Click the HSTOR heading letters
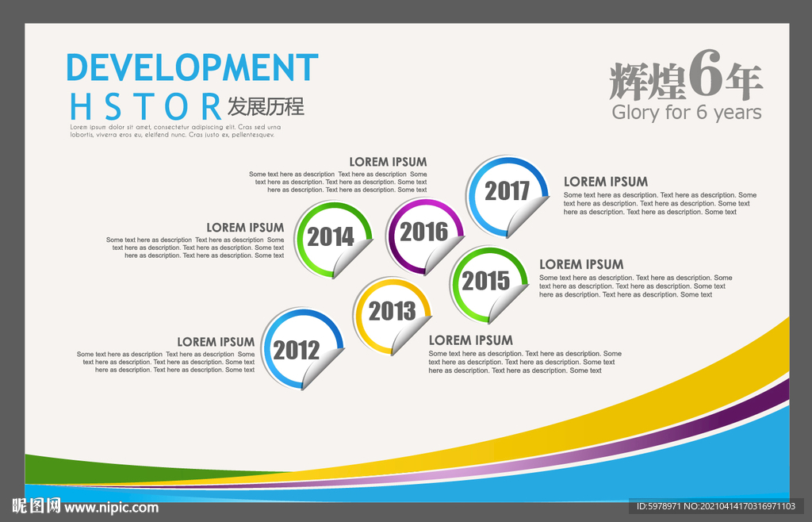The width and height of the screenshot is (812, 522). tap(146, 106)
